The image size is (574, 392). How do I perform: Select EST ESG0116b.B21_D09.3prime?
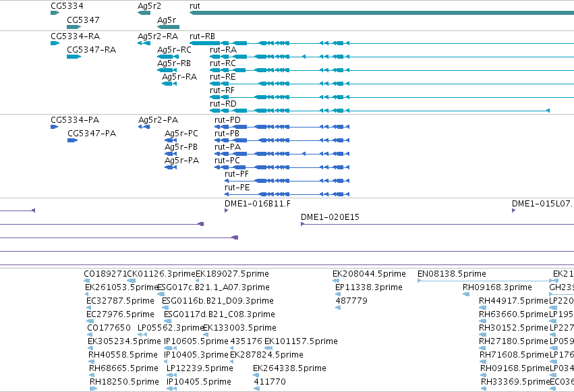[218, 301]
